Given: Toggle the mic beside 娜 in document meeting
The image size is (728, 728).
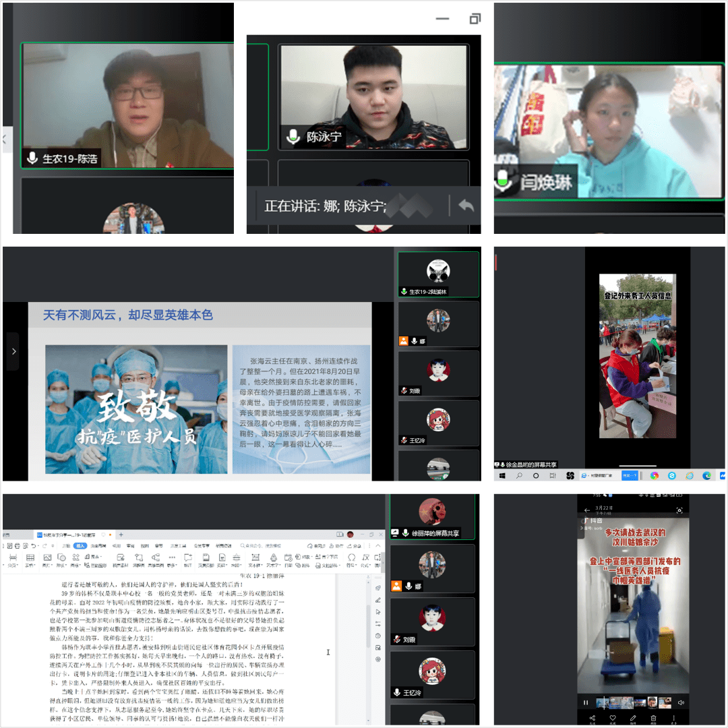Looking at the screenshot, I should [x=408, y=586].
